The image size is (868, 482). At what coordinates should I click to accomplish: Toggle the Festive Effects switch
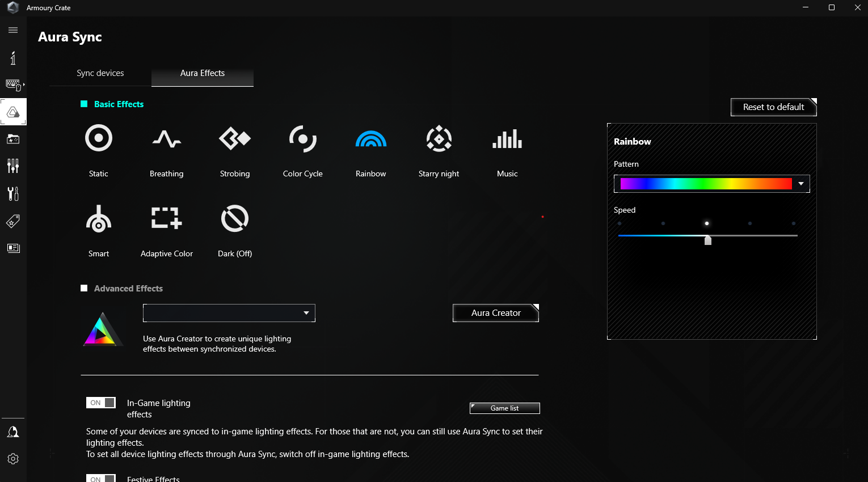click(x=101, y=479)
